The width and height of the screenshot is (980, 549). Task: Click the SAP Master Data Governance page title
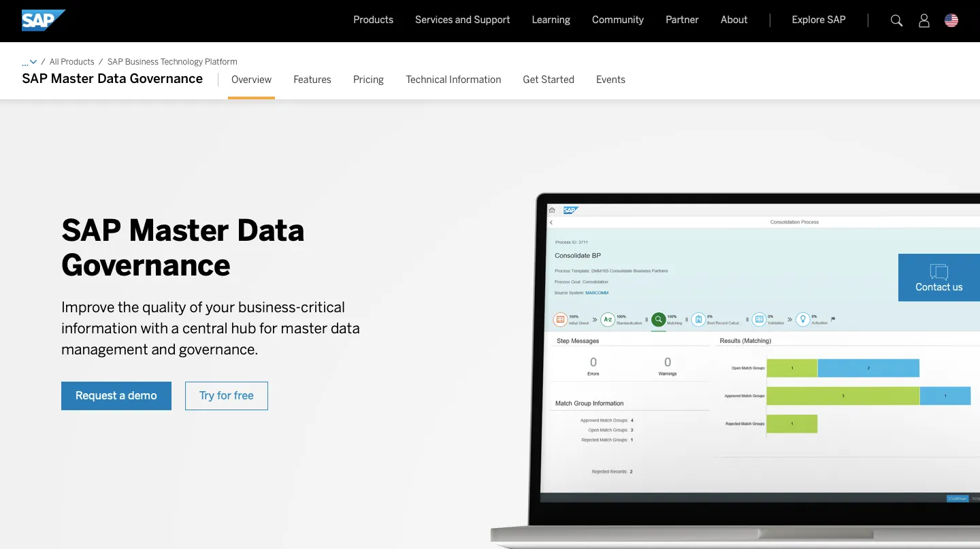point(112,79)
